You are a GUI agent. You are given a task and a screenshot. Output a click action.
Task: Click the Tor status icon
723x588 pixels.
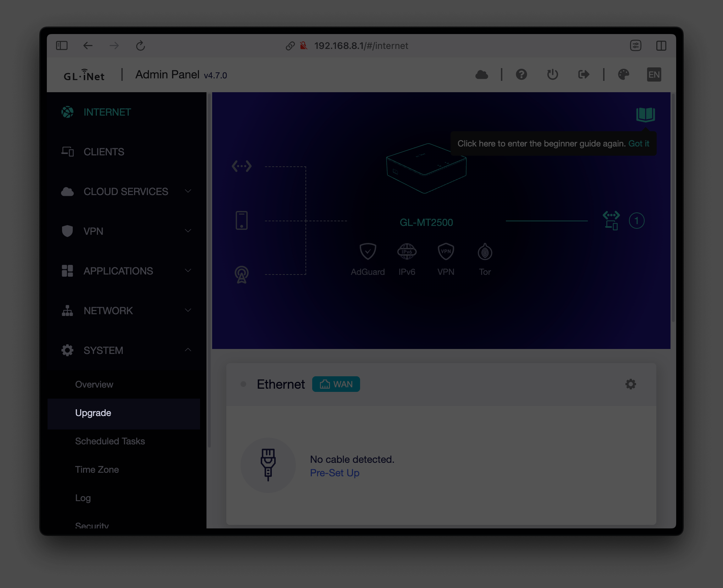[x=484, y=252]
